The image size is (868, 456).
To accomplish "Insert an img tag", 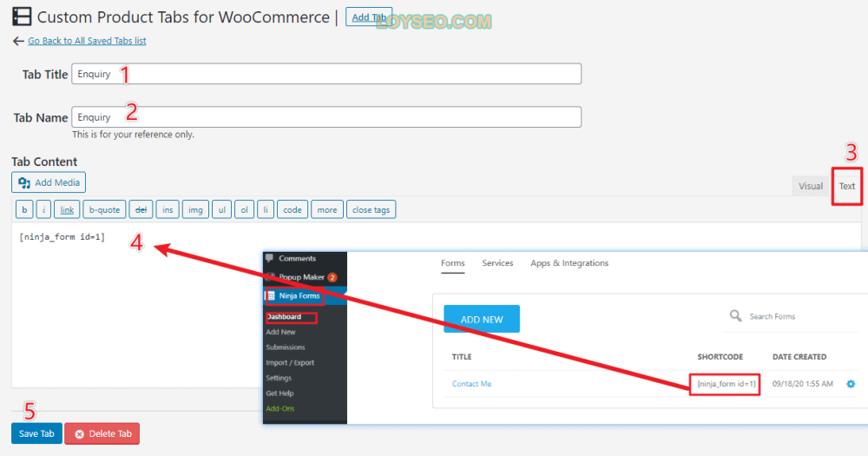I will 195,209.
